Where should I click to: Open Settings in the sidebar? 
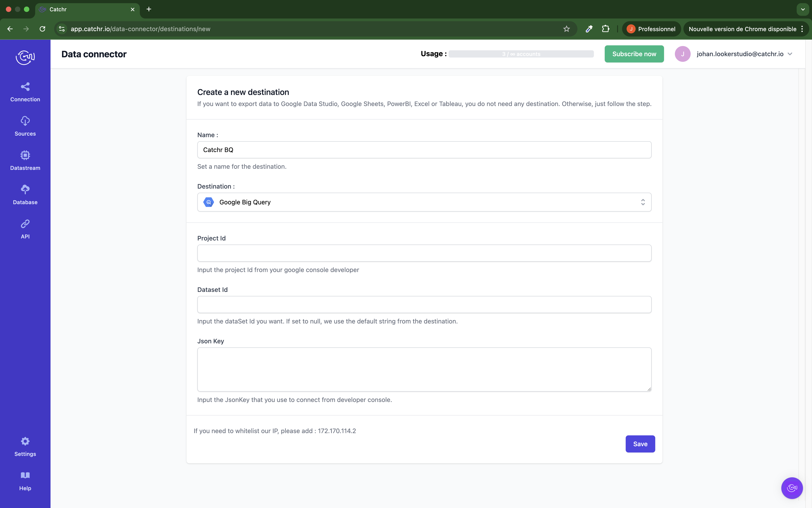click(x=25, y=446)
